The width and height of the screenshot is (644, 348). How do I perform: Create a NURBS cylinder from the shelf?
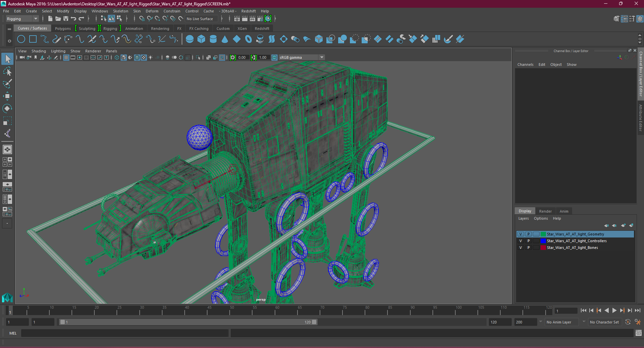[213, 39]
